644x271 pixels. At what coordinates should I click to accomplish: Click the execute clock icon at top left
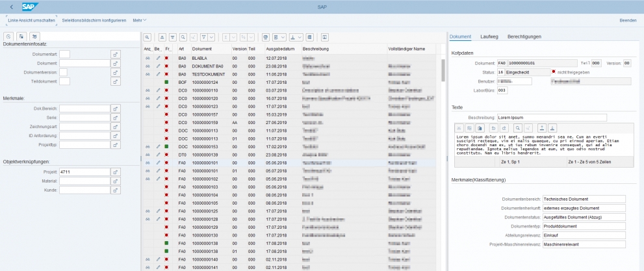[x=9, y=36]
